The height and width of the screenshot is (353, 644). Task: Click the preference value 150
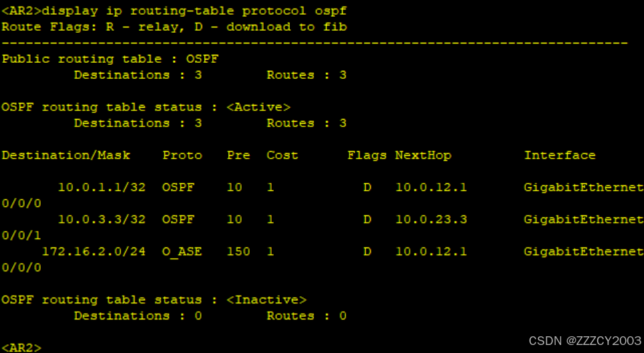pyautogui.click(x=238, y=251)
